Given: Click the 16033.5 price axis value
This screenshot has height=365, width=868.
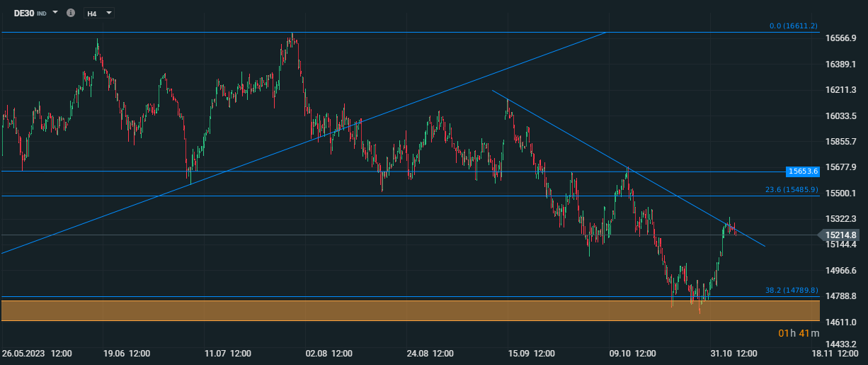Looking at the screenshot, I should 841,116.
